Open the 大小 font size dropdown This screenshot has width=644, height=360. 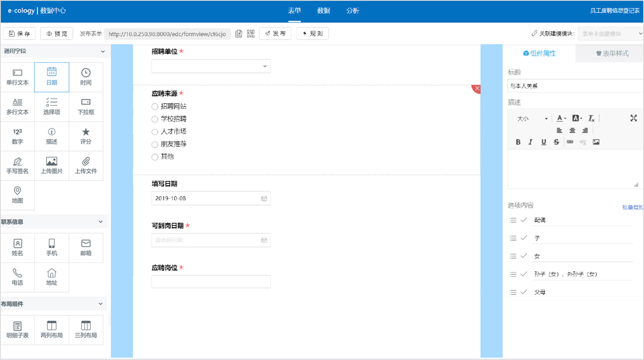coord(532,119)
